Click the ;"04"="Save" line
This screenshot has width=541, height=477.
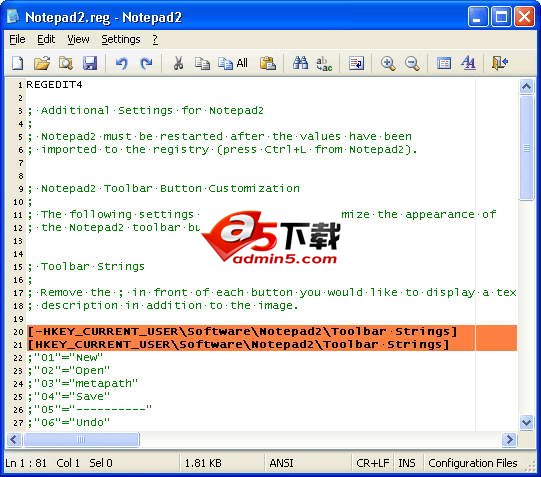[69, 397]
